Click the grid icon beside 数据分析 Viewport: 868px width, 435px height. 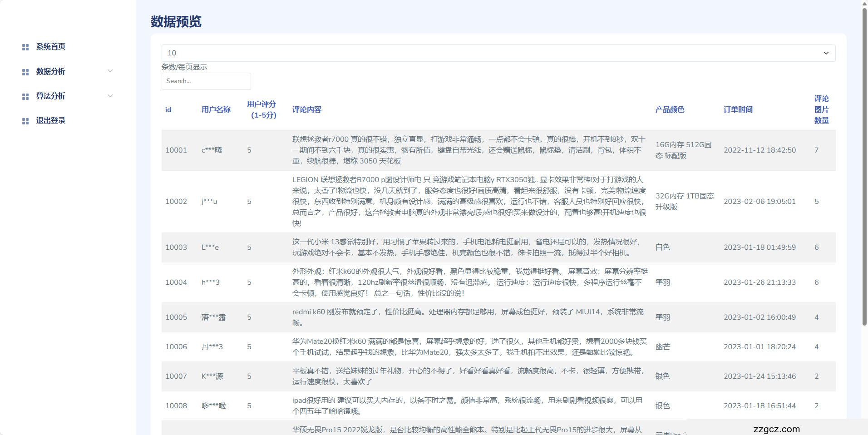pos(25,72)
